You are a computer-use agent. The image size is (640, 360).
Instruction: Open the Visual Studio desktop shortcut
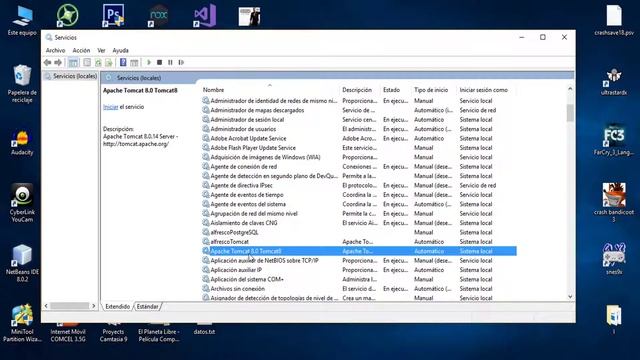pyautogui.click(x=205, y=16)
